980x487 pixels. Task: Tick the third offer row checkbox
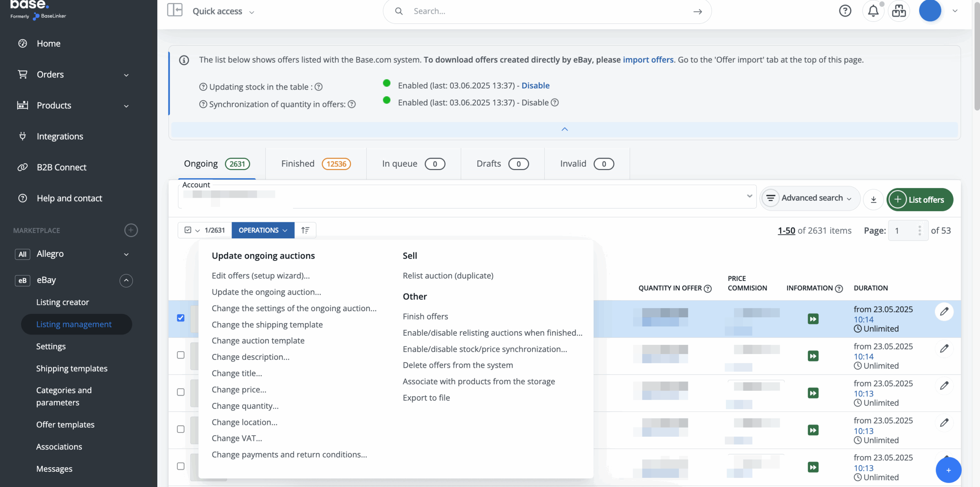tap(181, 392)
